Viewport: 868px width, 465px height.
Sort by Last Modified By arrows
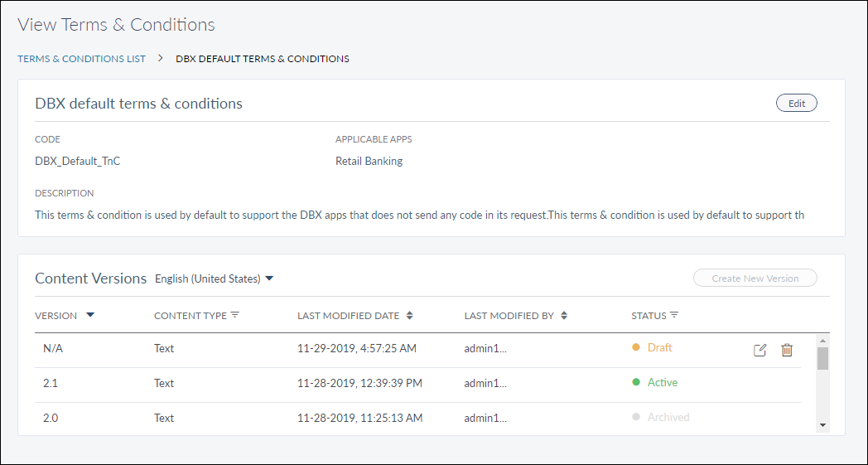point(564,316)
